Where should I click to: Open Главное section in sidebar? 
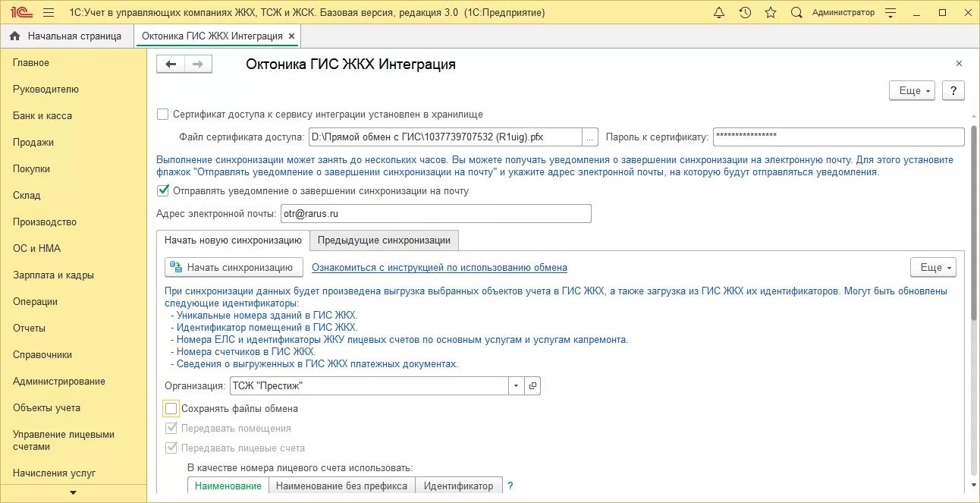(31, 62)
